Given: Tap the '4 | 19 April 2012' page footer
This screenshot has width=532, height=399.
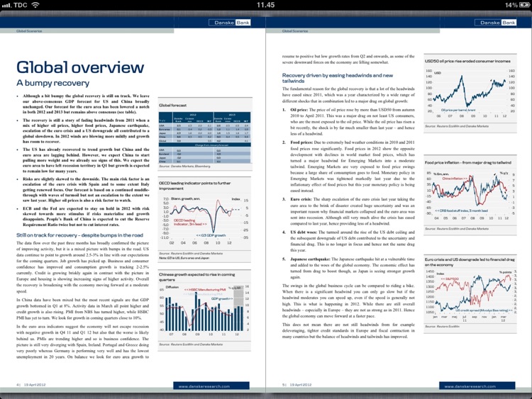Looking at the screenshot, I should click(31, 385).
